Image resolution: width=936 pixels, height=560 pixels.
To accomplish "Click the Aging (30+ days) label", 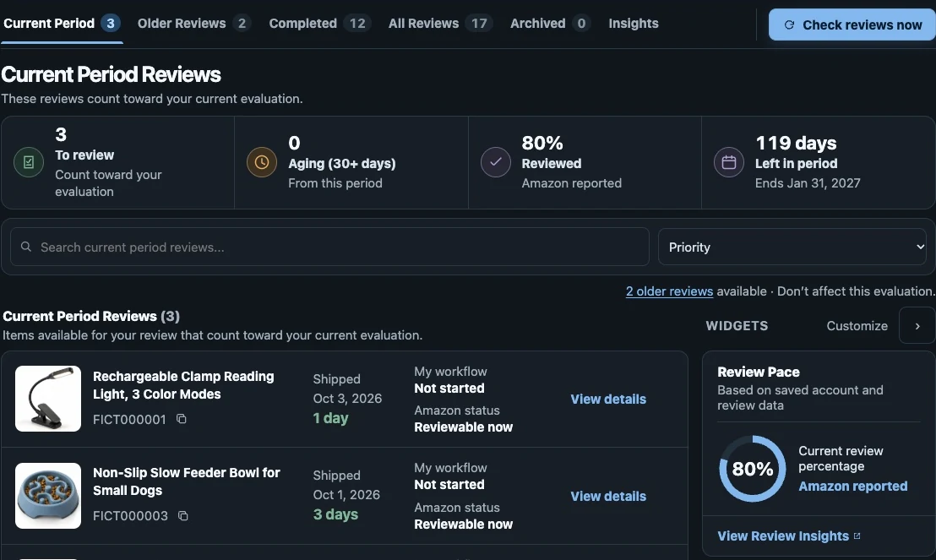I will pyautogui.click(x=342, y=164).
